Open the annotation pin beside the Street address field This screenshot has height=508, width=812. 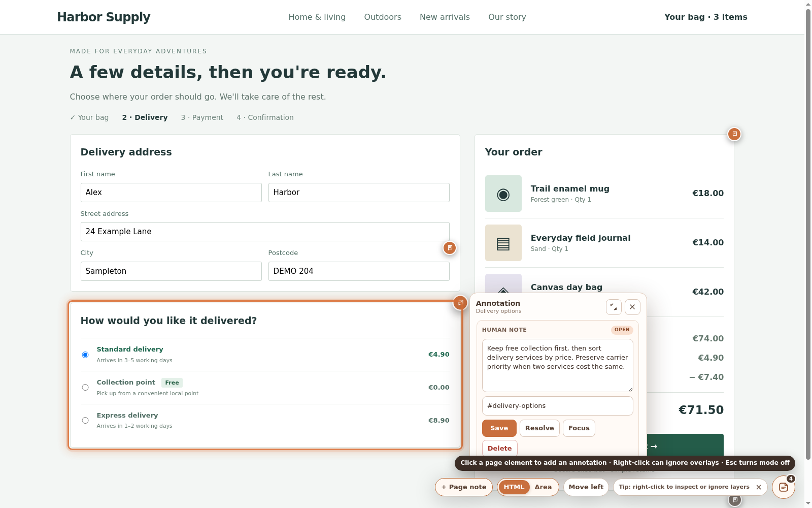(x=450, y=248)
